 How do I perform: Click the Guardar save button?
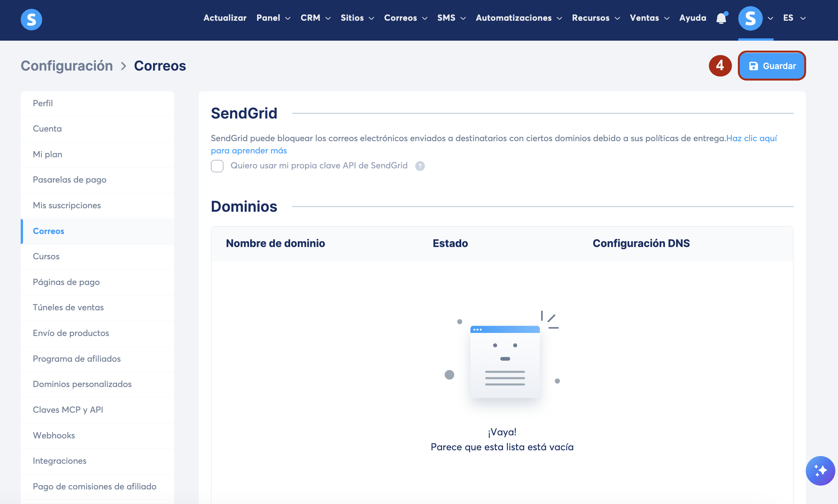click(x=772, y=66)
